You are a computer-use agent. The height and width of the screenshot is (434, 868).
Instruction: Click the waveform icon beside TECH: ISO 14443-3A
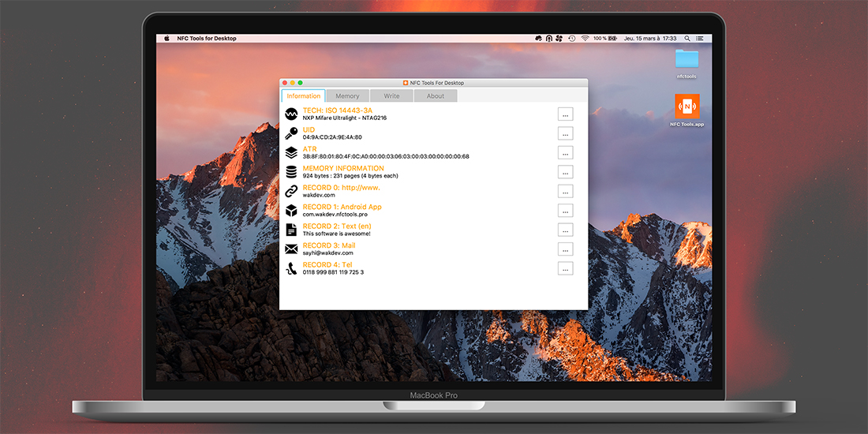(291, 114)
